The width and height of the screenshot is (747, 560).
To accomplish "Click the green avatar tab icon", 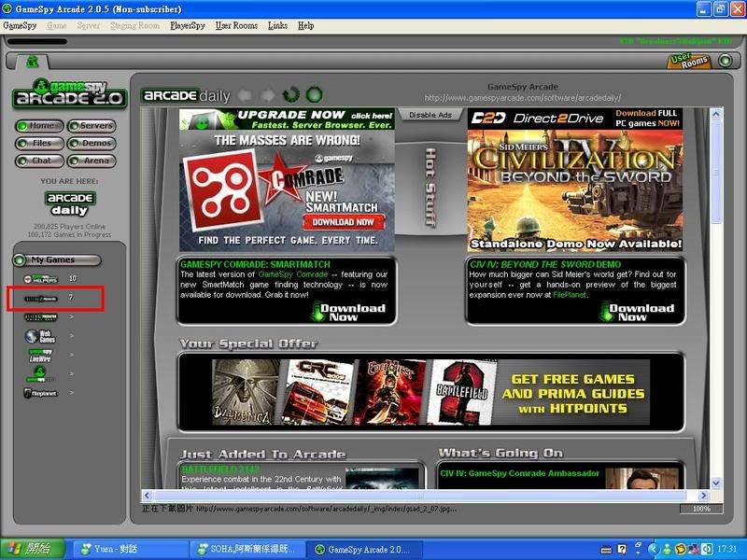I will tap(33, 62).
